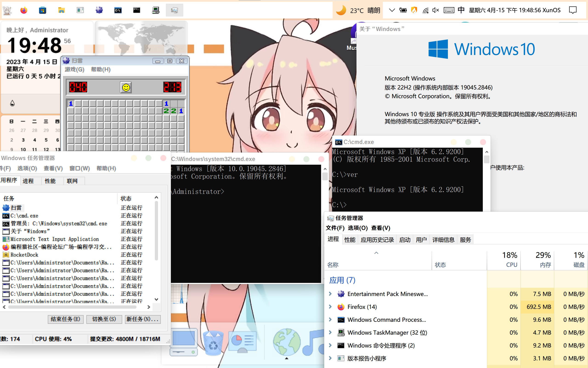Viewport: 588px width, 368px height.
Task: Activate the highlighted Task Manager taskbar icon
Action: point(175,10)
